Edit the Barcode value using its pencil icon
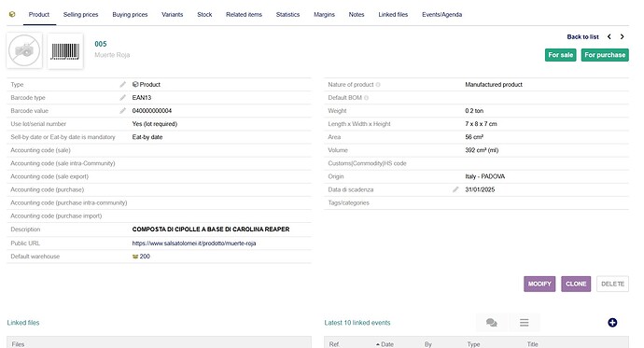 coord(122,111)
